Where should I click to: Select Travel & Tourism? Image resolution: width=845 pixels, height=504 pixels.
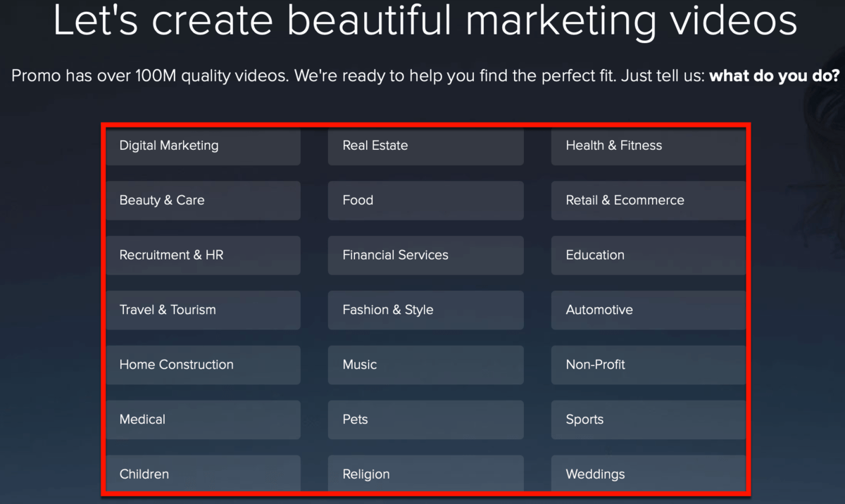[203, 310]
